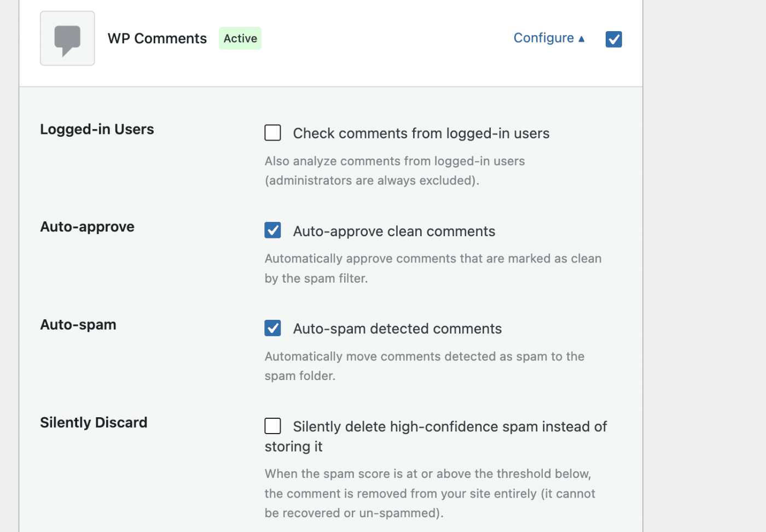The height and width of the screenshot is (532, 766).
Task: Disable Auto-approve clean comments checkbox
Action: coord(272,230)
